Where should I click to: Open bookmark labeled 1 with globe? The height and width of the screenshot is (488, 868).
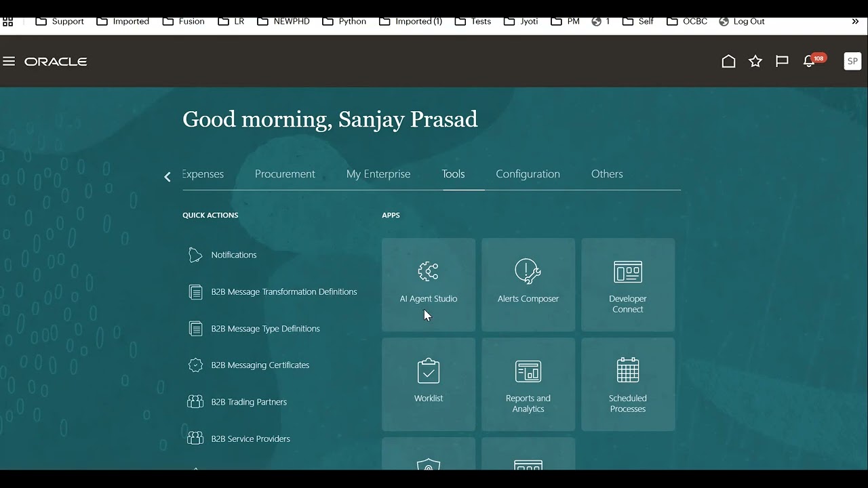(601, 22)
